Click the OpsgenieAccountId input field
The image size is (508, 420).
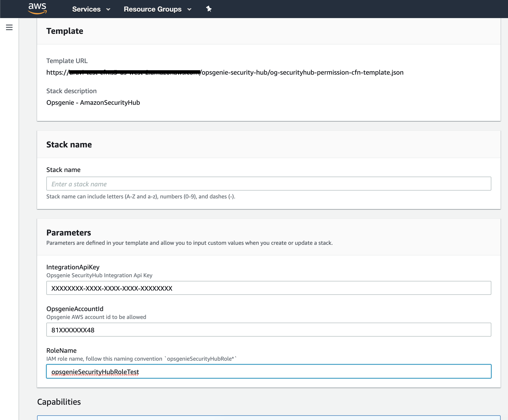tap(269, 330)
